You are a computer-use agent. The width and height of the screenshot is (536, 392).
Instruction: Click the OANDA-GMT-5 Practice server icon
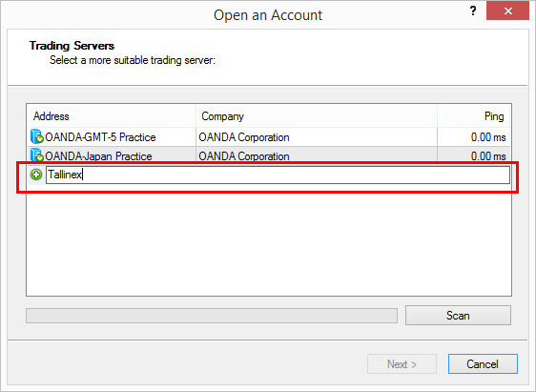tap(36, 136)
